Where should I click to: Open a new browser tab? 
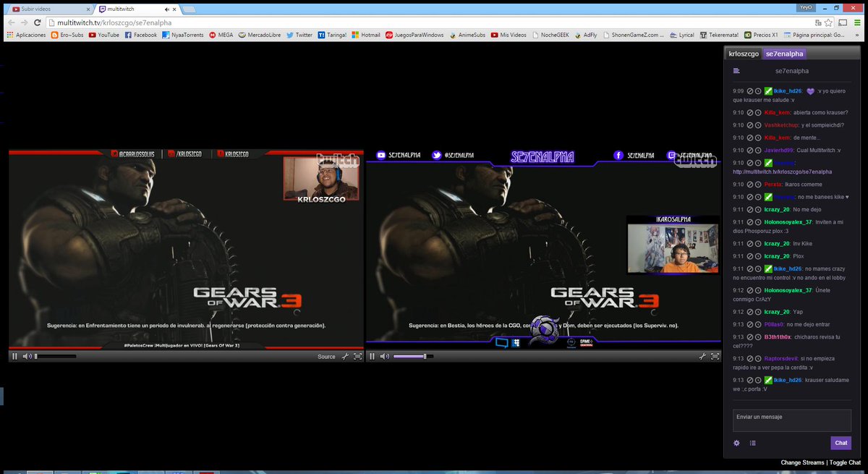click(x=188, y=9)
